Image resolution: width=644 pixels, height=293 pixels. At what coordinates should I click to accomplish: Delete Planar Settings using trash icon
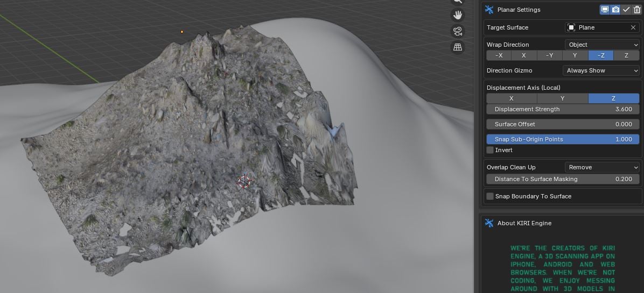637,10
